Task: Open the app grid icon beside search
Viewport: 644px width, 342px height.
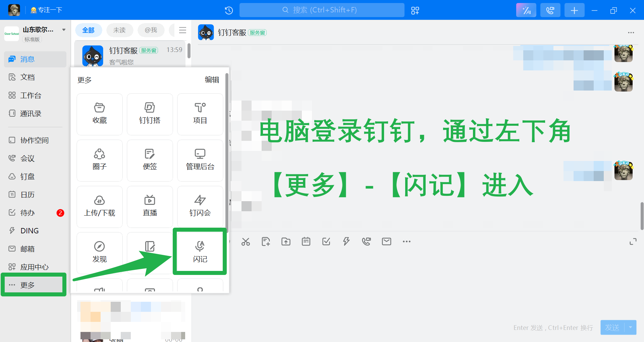Action: [415, 10]
